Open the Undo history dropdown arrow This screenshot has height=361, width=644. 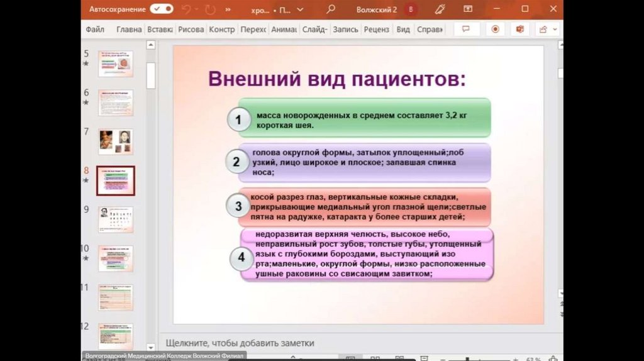196,9
